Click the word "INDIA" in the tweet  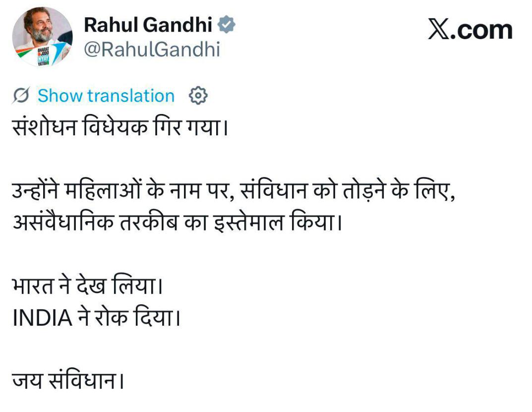point(43,318)
